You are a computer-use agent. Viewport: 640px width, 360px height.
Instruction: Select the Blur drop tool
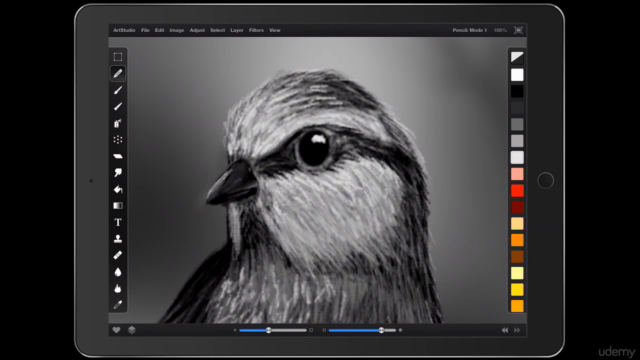click(118, 272)
